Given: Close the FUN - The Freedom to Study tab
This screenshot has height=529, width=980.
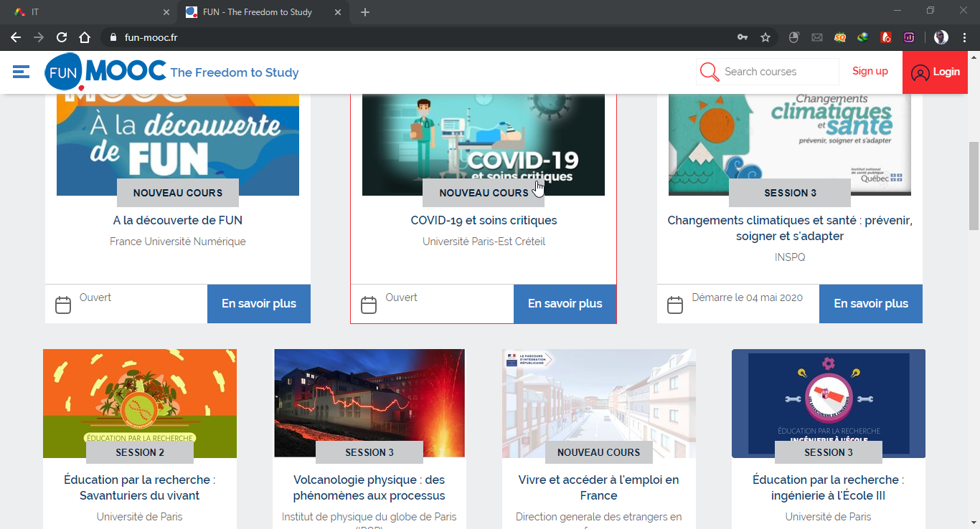Looking at the screenshot, I should (338, 12).
